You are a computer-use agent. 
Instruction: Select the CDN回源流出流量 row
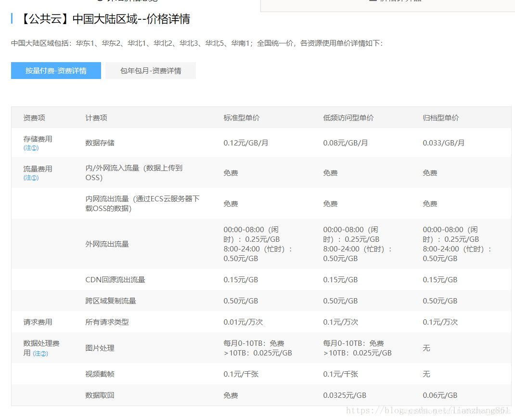[x=115, y=279]
